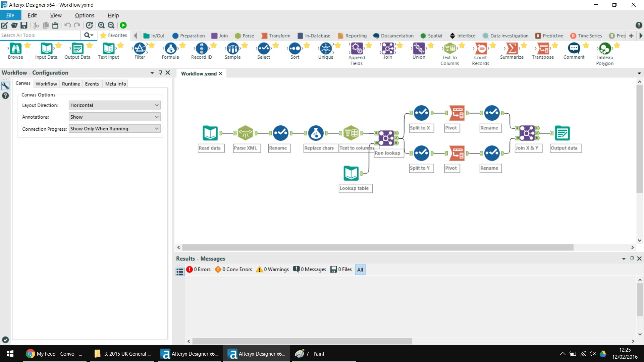Select the Record ID tool icon
Image resolution: width=644 pixels, height=362 pixels.
[202, 49]
